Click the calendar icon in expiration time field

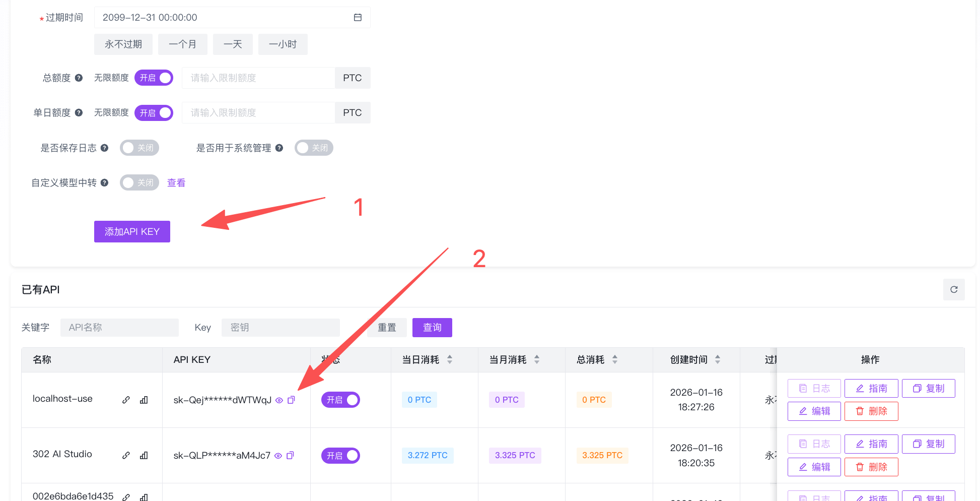click(x=358, y=18)
